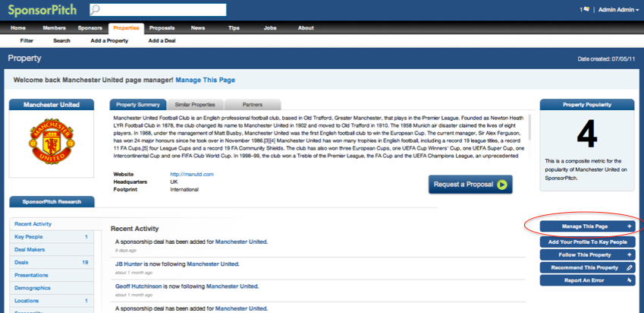Click the play arrow icon on Request a Proposal
The width and height of the screenshot is (644, 313).
pyautogui.click(x=502, y=185)
